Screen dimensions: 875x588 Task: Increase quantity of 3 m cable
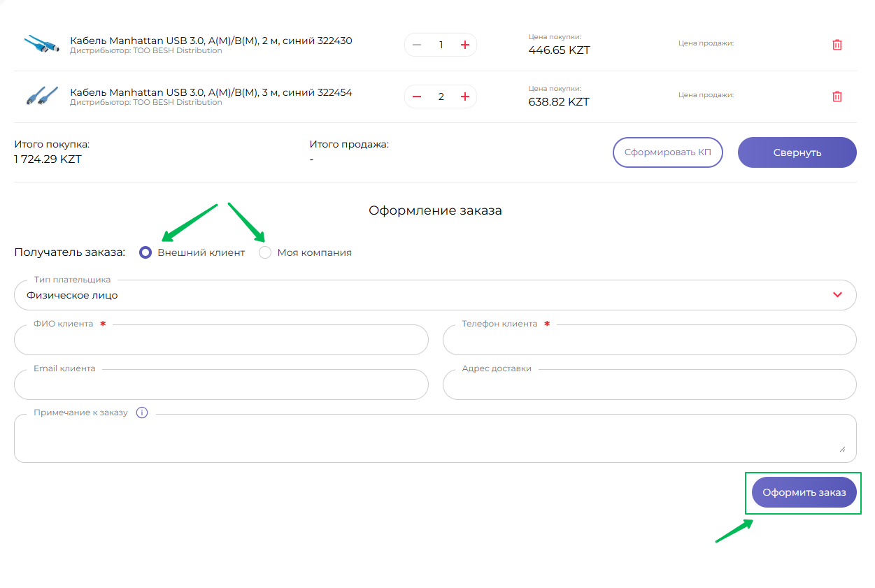pos(464,96)
